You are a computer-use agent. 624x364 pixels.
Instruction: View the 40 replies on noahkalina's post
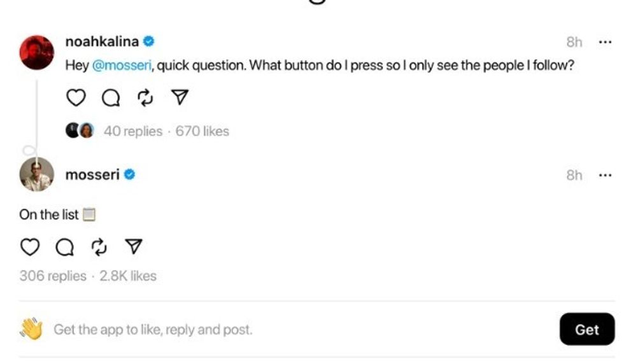point(132,131)
